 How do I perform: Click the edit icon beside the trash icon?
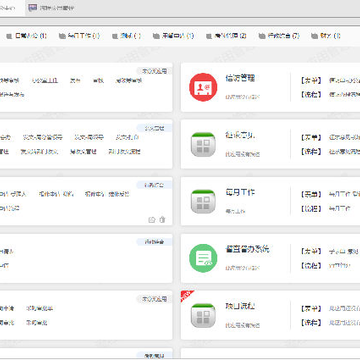pyautogui.click(x=152, y=220)
